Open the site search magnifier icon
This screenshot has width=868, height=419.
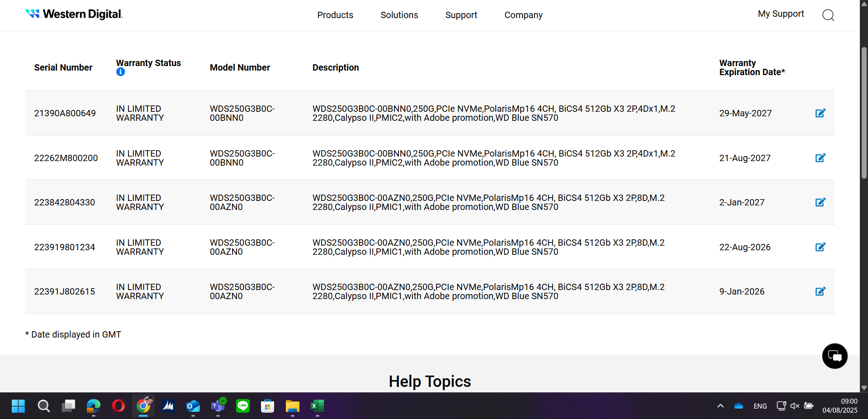pyautogui.click(x=828, y=15)
